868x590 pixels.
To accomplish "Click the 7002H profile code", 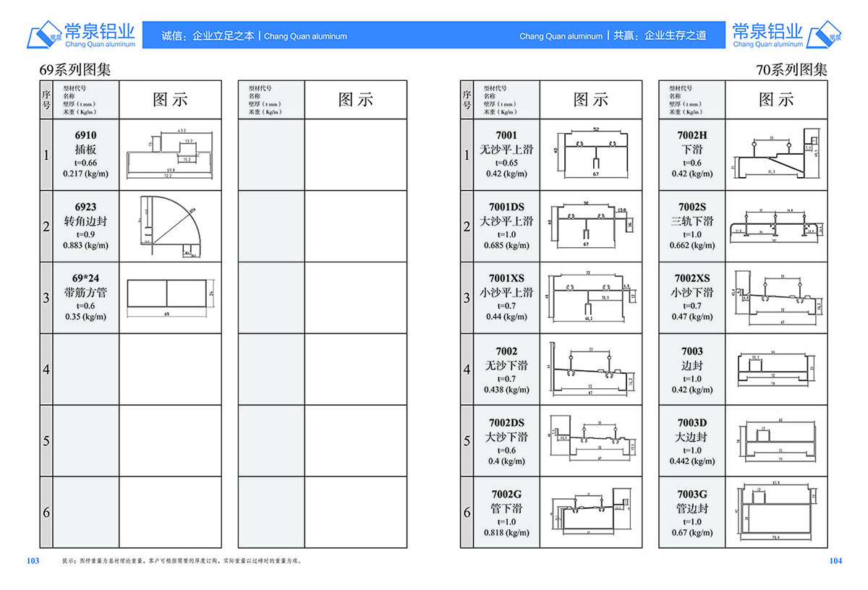I will coord(692,135).
